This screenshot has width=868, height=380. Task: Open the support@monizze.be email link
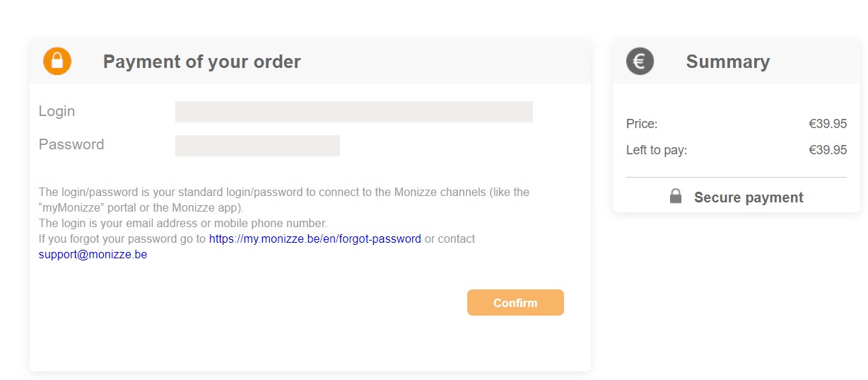93,255
